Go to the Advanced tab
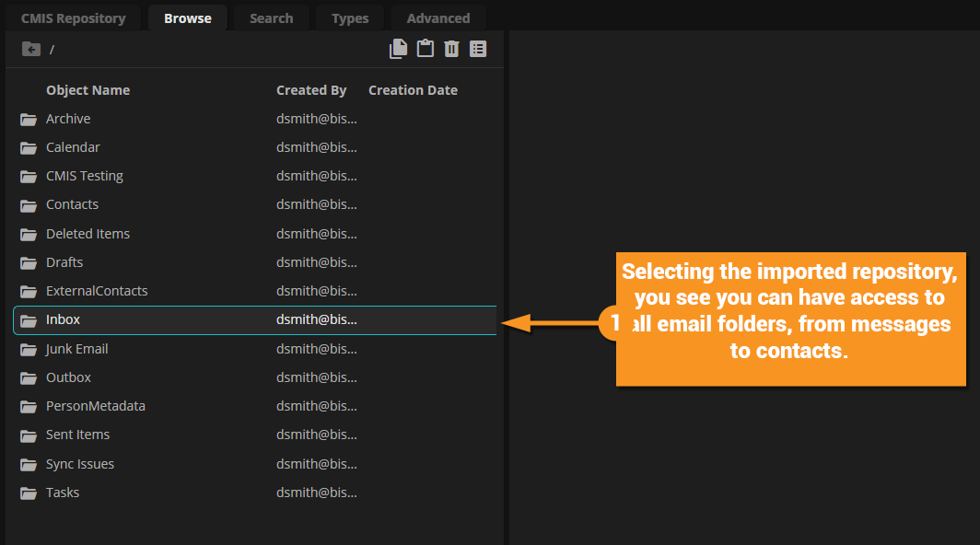980x545 pixels. pos(437,18)
